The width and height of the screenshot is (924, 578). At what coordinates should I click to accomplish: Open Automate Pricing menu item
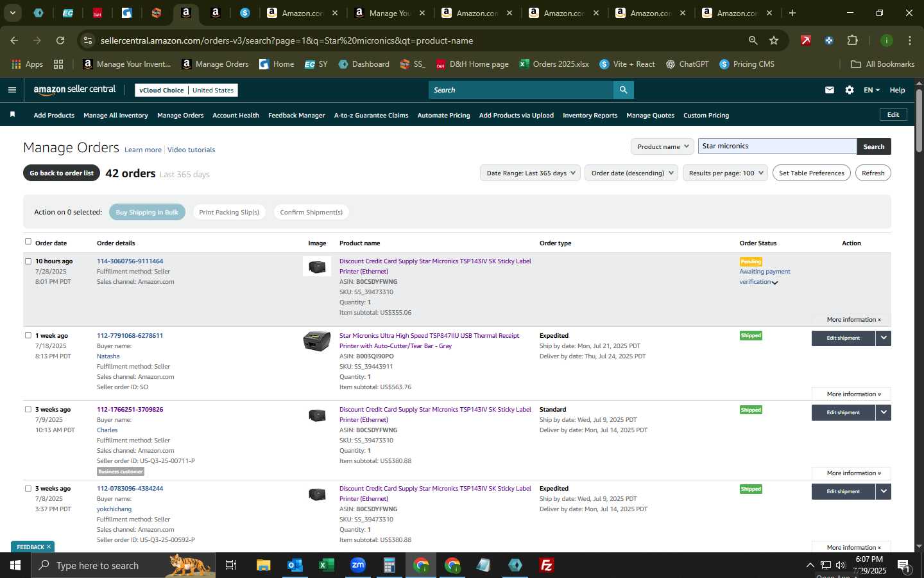tap(443, 115)
